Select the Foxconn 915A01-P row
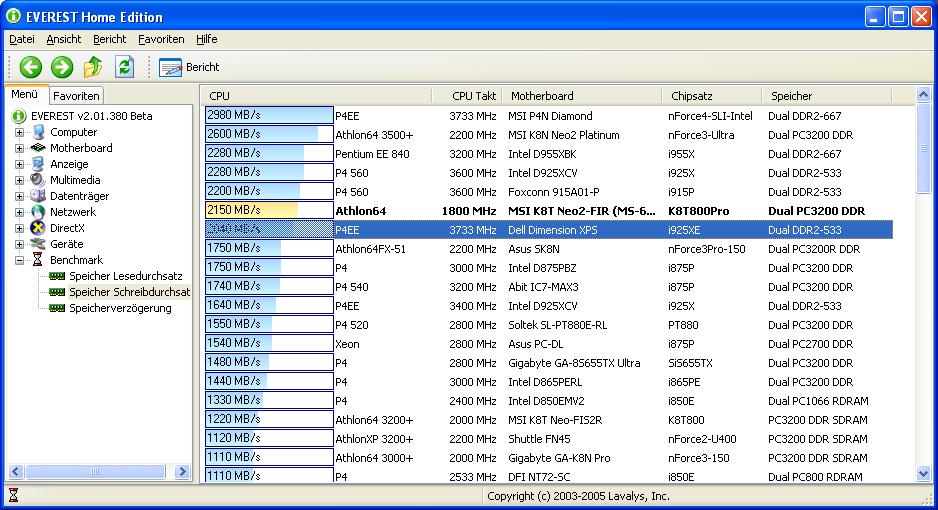Viewport: 938px width, 510px height. tap(548, 192)
